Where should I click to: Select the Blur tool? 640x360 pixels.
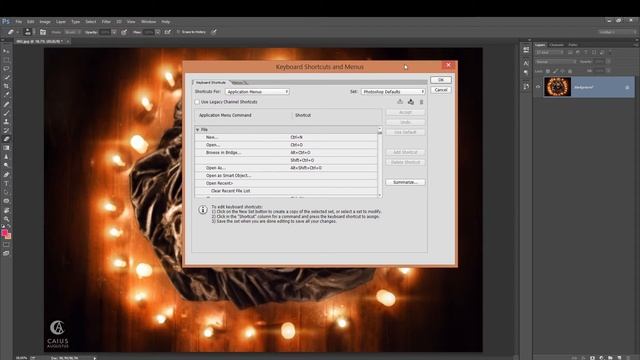tap(6, 157)
